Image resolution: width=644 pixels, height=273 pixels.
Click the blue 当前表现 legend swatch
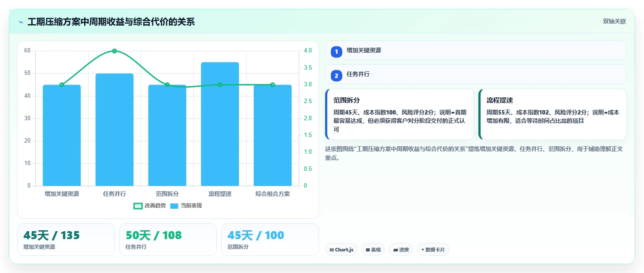click(x=174, y=206)
